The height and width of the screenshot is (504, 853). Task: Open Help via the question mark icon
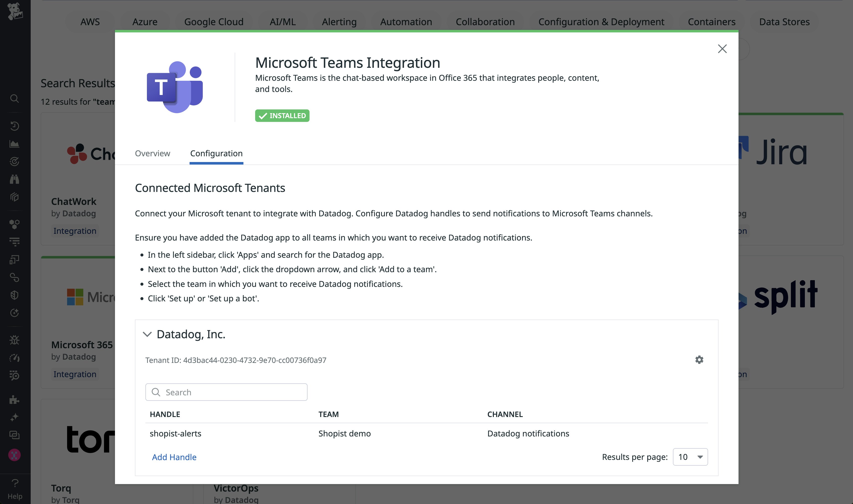pyautogui.click(x=15, y=483)
